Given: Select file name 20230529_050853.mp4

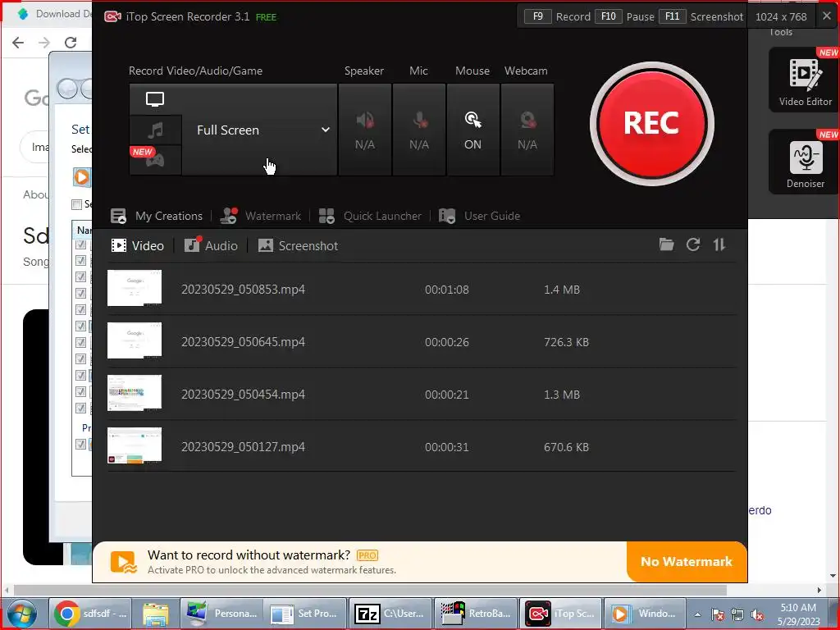Looking at the screenshot, I should 243,290.
